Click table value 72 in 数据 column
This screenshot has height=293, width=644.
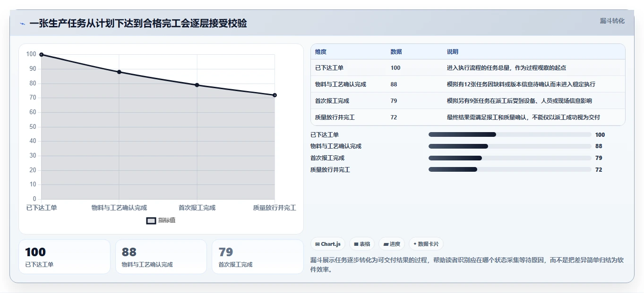pos(394,117)
